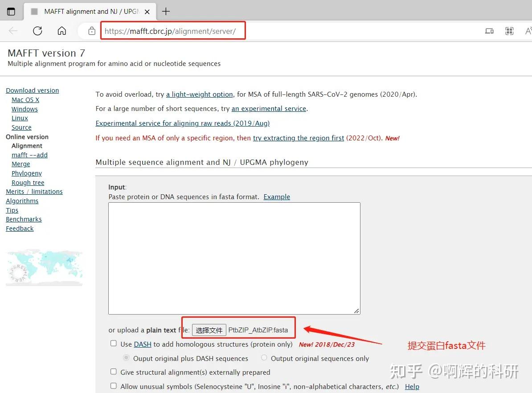The image size is (532, 393).
Task: Open Phylogeny in the sidebar
Action: tap(26, 173)
